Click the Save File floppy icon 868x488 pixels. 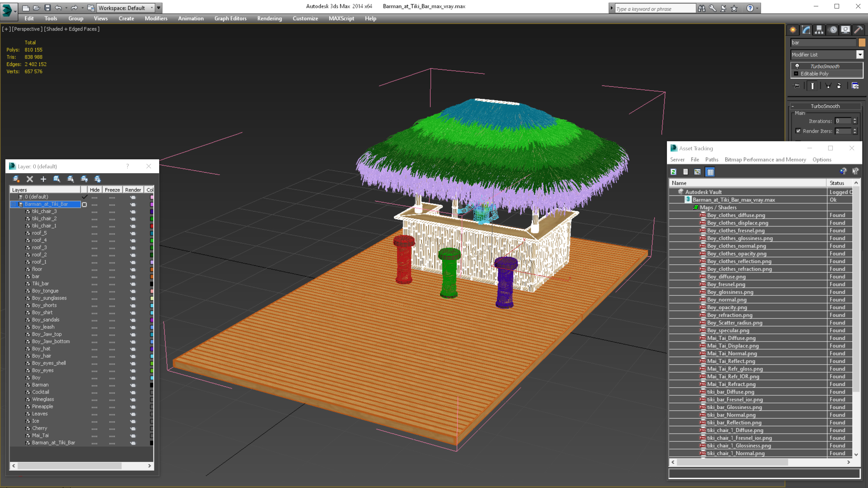click(x=48, y=8)
